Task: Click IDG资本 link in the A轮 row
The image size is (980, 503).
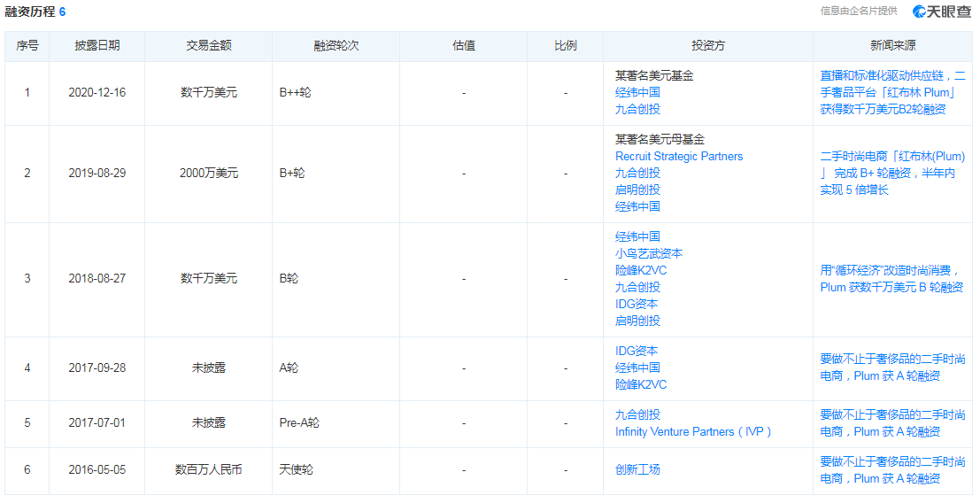Action: tap(637, 352)
